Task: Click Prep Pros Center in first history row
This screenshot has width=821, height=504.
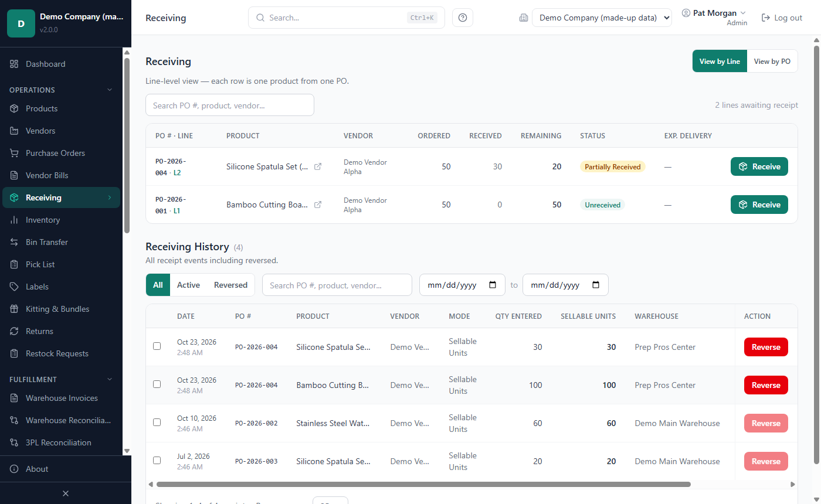Action: [x=665, y=347]
